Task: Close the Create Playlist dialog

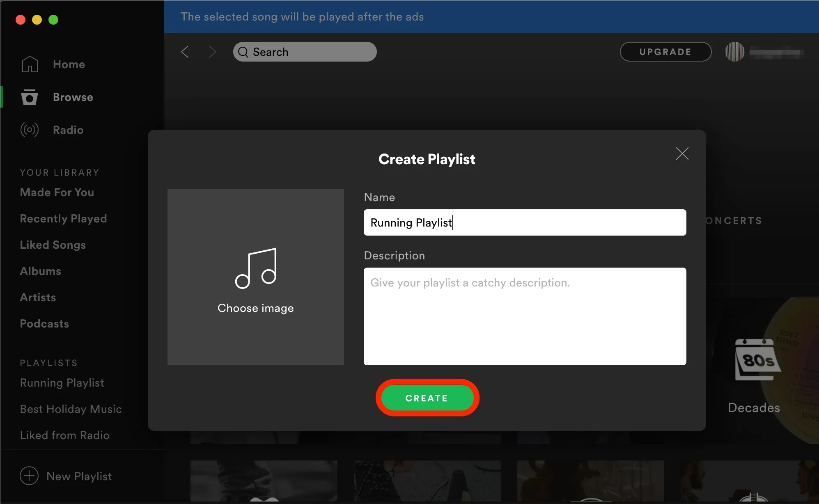Action: pos(682,154)
